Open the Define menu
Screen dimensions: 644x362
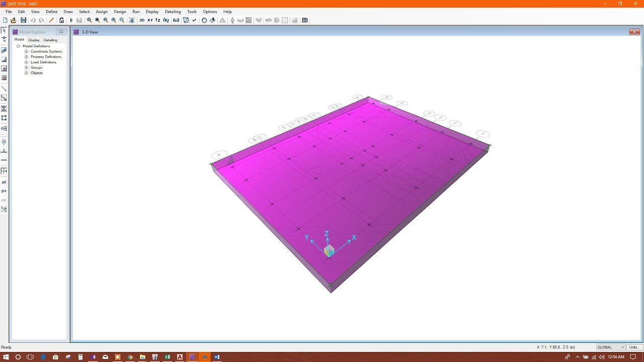click(x=52, y=12)
